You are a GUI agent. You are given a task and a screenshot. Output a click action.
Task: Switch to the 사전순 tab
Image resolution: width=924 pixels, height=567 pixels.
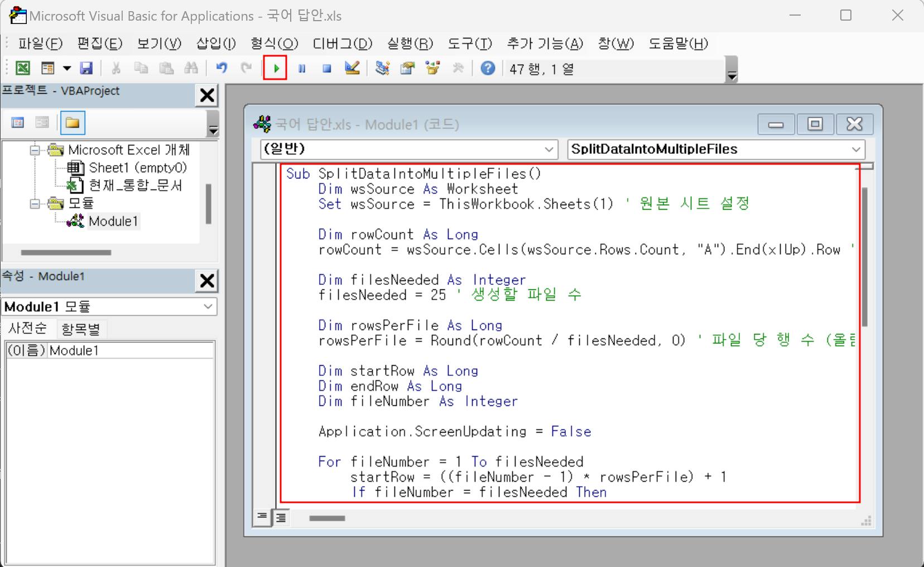(x=28, y=329)
